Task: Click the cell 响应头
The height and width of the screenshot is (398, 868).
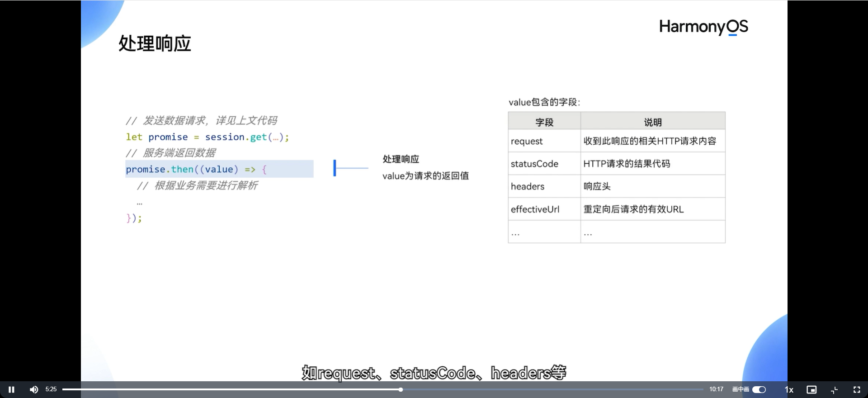Action: (653, 186)
